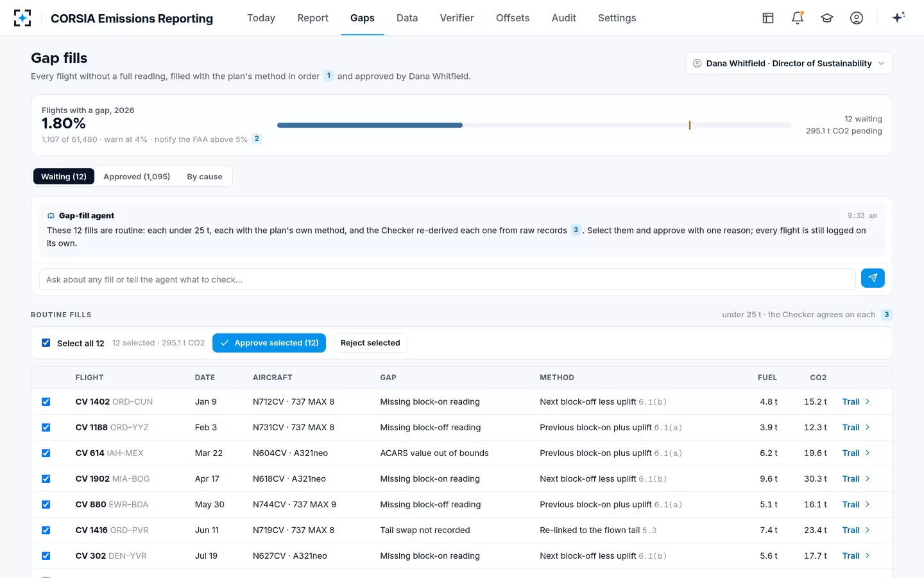Go to the Audit tab

coord(564,18)
